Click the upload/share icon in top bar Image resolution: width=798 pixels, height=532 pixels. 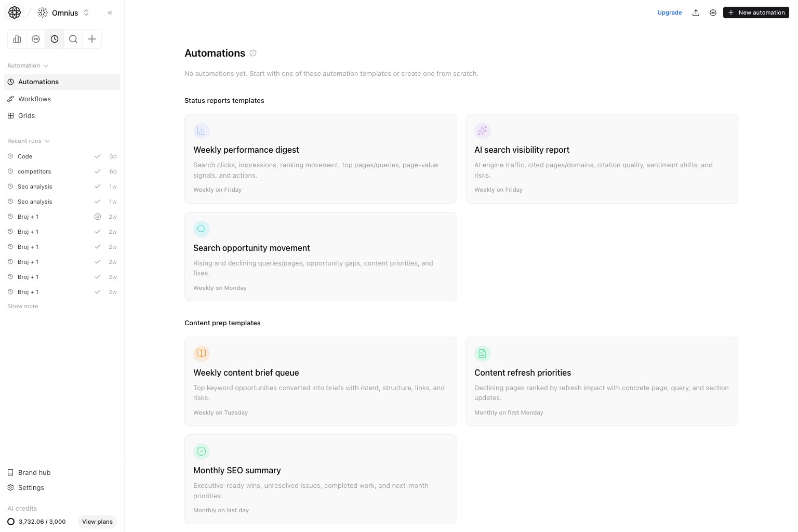(x=696, y=12)
